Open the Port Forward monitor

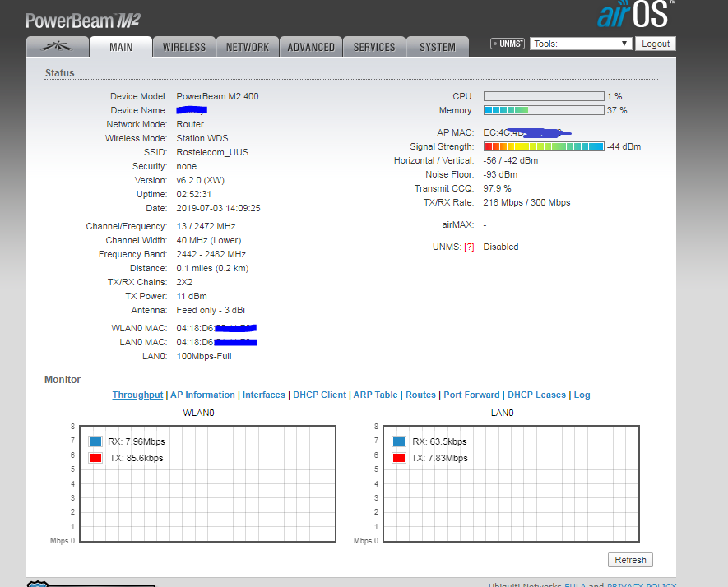(x=471, y=395)
